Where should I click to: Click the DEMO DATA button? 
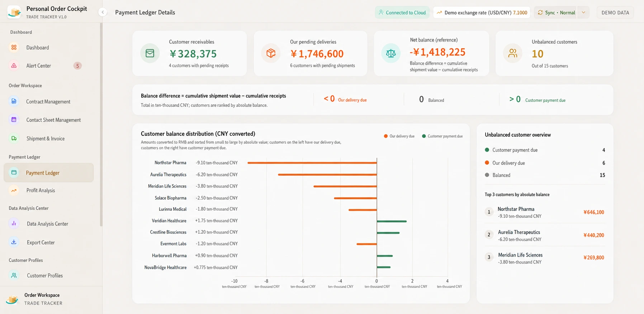click(x=615, y=13)
